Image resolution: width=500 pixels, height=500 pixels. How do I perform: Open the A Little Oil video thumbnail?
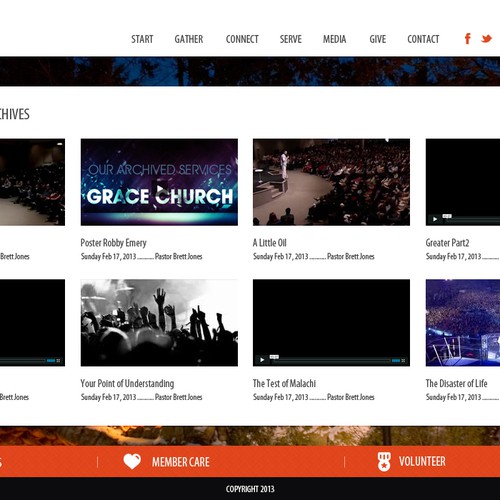[331, 182]
